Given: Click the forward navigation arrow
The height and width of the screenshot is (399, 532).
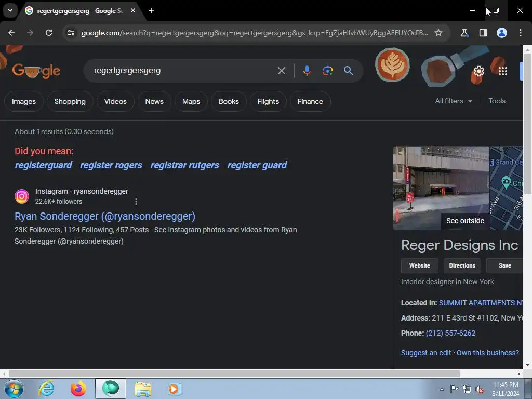Looking at the screenshot, I should click(x=30, y=33).
